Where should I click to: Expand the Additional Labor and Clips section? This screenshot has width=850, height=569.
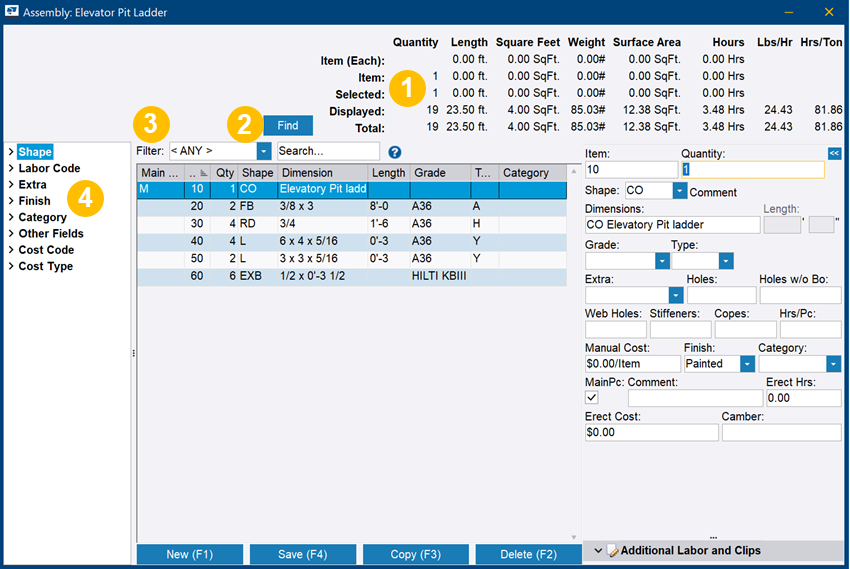pos(598,550)
